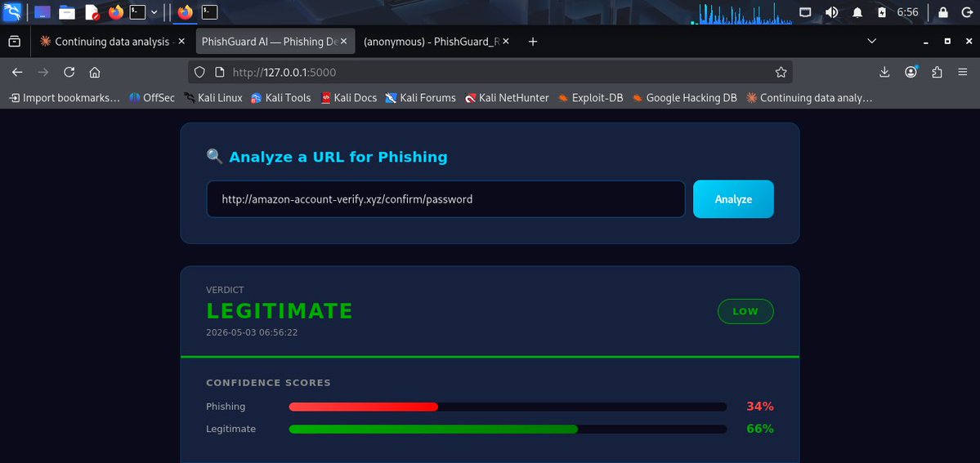Open the Kali Tools bookmark
The image size is (980, 463).
280,97
